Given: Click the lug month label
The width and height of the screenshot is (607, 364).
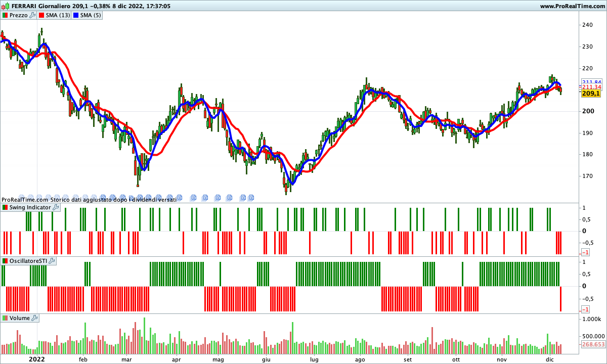Looking at the screenshot, I should point(314,359).
